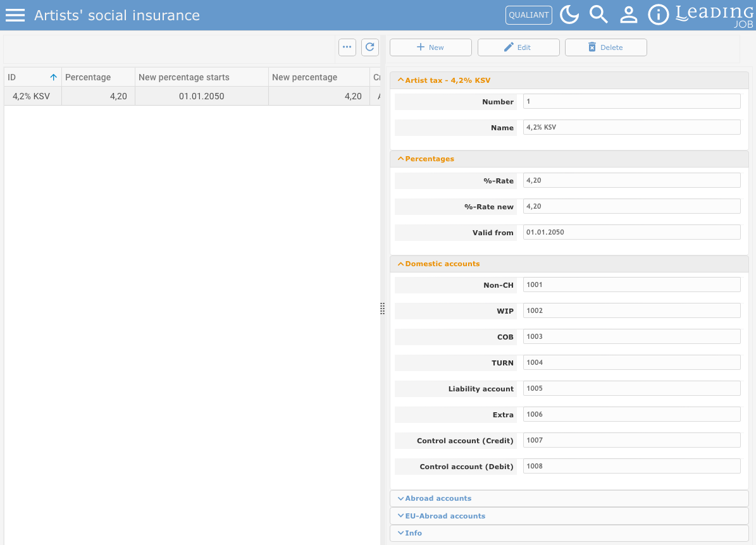Click the Number input field
The width and height of the screenshot is (756, 545).
(x=631, y=101)
